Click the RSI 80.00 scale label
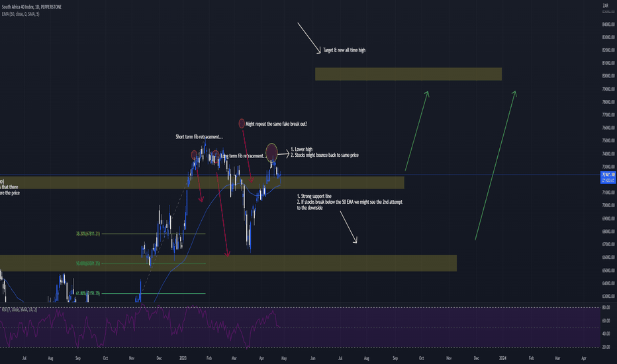Image resolution: width=617 pixels, height=364 pixels. point(606,307)
